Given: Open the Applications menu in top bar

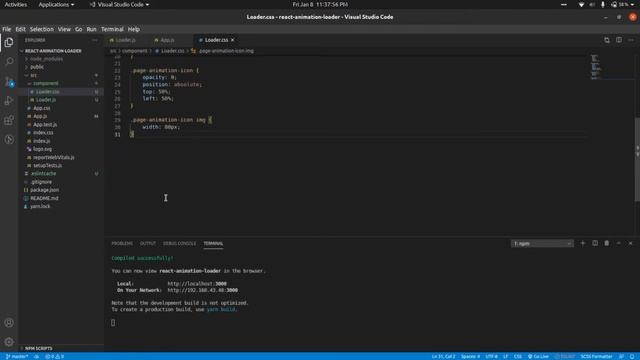Looking at the screenshot, I should point(56,4).
